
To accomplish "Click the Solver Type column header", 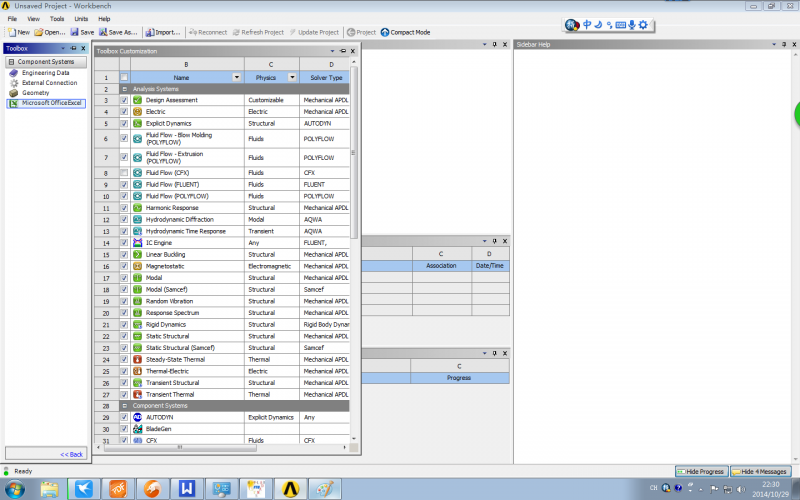I will [326, 78].
